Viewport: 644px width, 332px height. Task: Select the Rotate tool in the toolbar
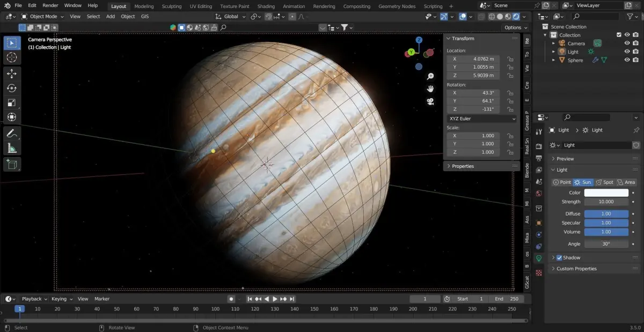[12, 88]
